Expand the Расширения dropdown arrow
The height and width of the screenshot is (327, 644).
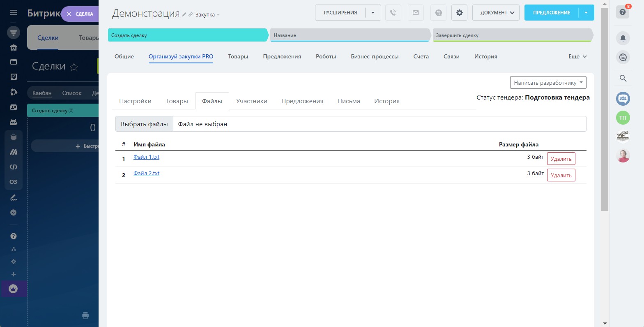click(373, 13)
